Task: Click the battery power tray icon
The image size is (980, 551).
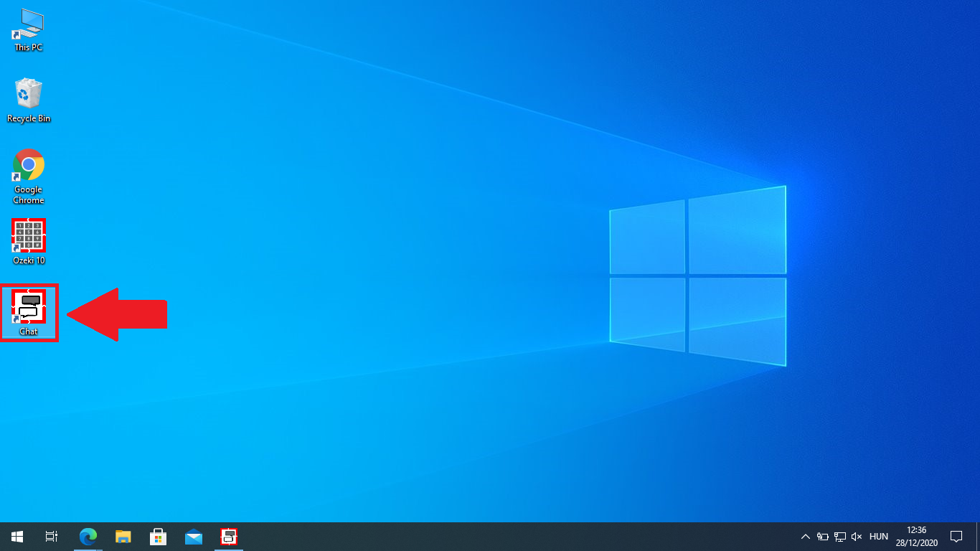Action: pyautogui.click(x=822, y=536)
